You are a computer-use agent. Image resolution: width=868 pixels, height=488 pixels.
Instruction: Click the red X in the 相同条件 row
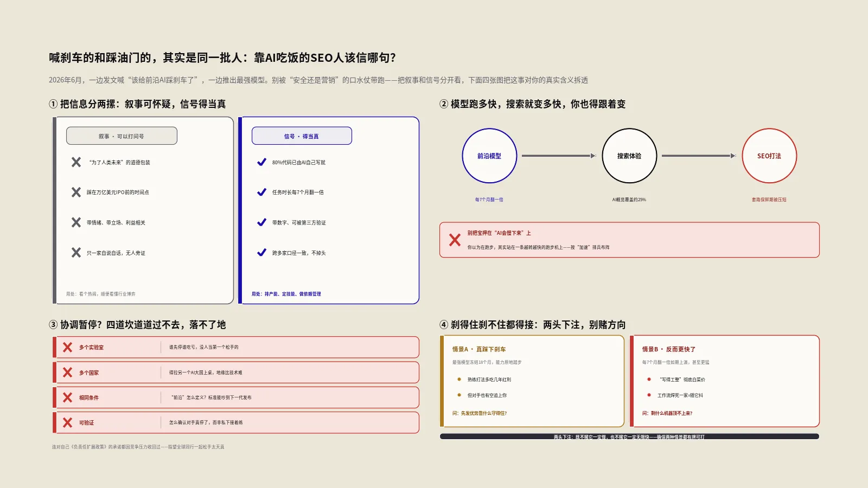67,397
